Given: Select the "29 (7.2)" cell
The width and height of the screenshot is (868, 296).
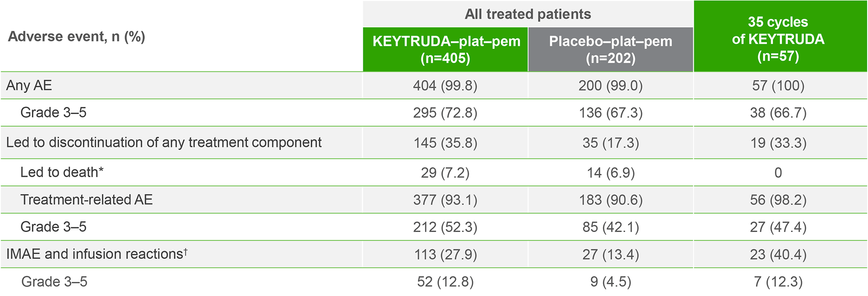Looking at the screenshot, I should click(445, 173).
